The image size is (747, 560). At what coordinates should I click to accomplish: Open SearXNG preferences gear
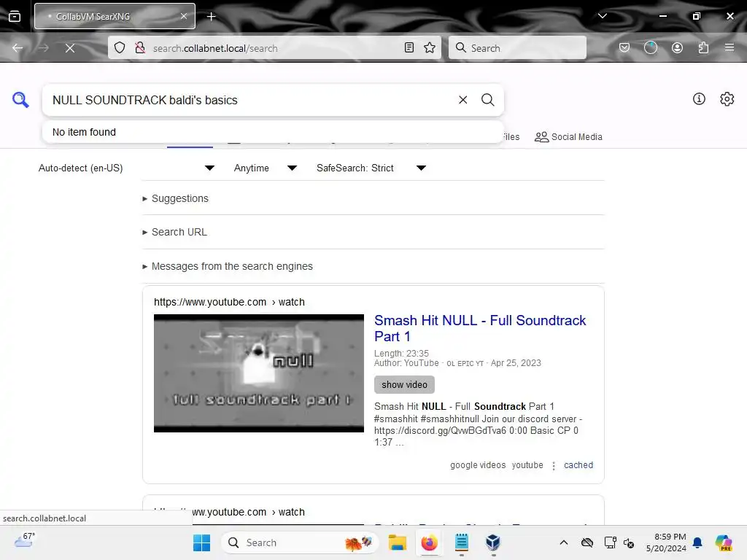(x=727, y=98)
